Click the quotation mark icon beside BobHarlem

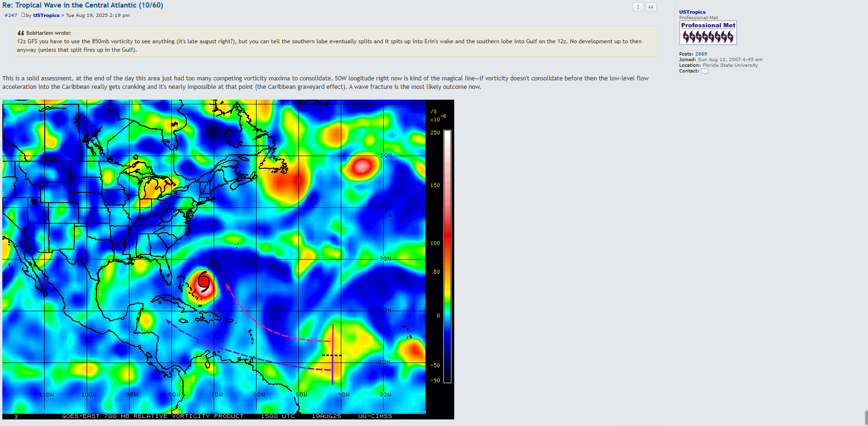[21, 33]
